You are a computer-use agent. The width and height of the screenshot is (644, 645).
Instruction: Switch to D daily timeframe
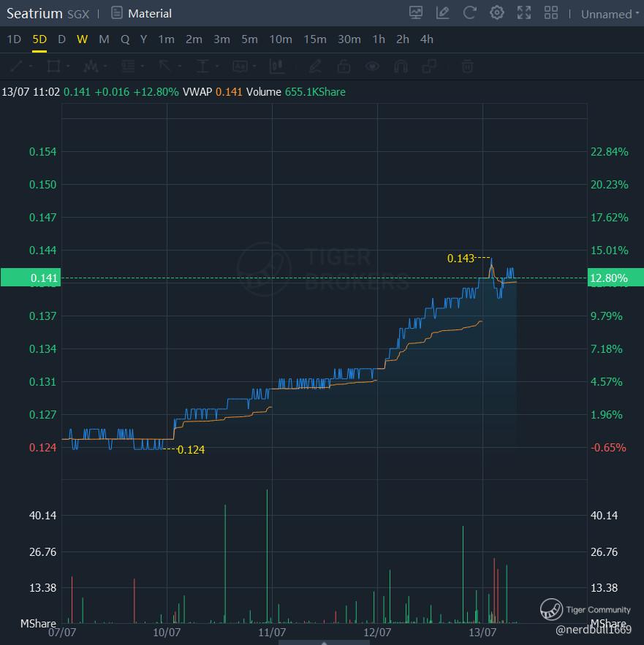click(x=61, y=39)
